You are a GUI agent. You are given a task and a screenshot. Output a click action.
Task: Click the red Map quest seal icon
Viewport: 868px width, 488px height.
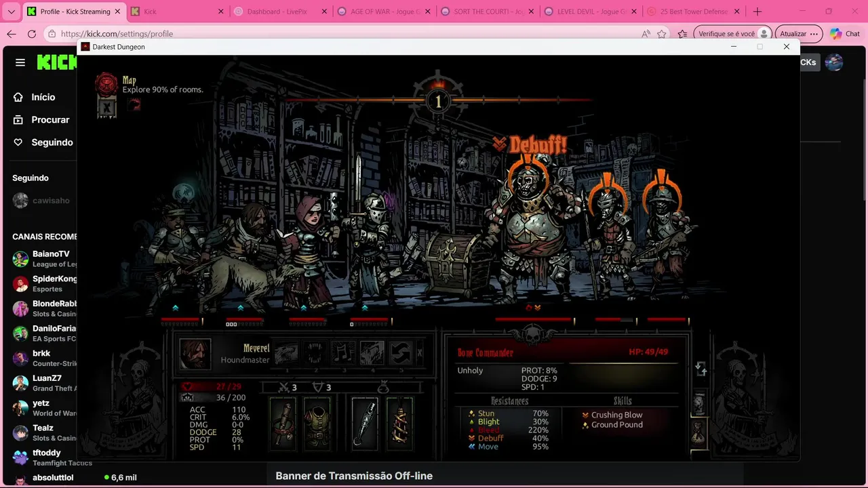(x=106, y=83)
